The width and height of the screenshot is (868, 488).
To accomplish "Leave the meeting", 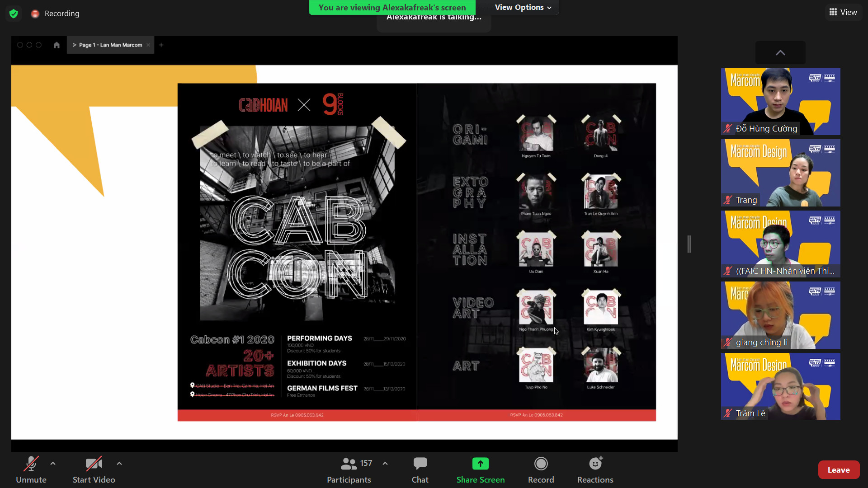I will [x=839, y=470].
